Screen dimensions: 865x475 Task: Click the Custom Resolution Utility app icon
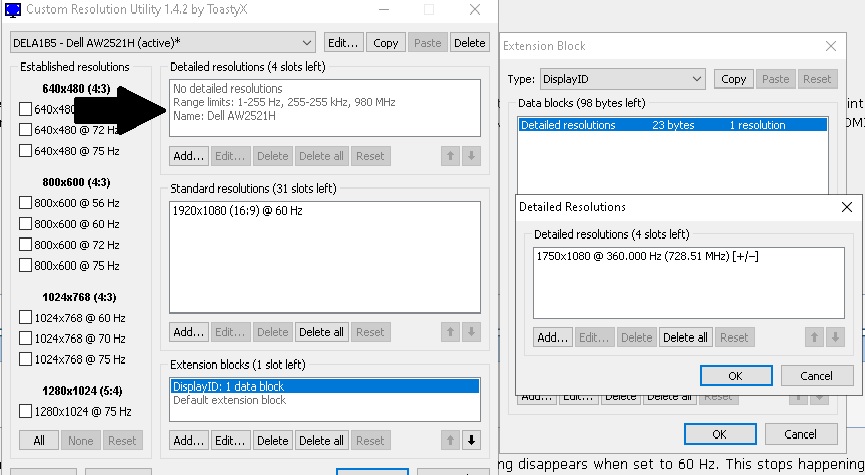point(12,10)
